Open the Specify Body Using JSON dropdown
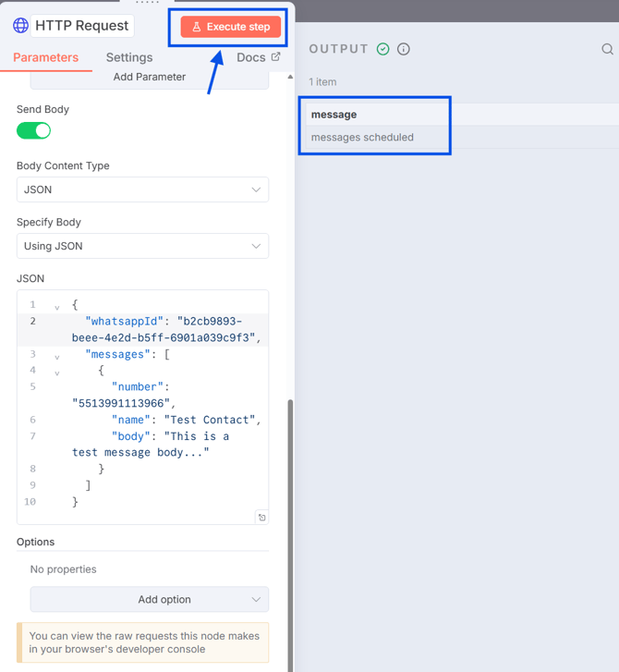Screen dimensions: 619x672 point(142,246)
